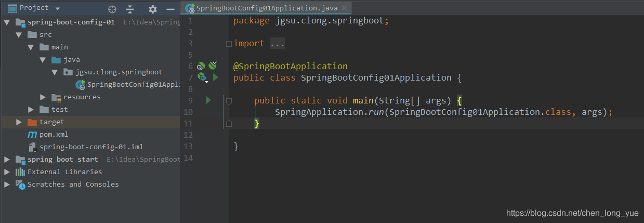
Task: Select Scratches and Consoles row
Action: 90,185
